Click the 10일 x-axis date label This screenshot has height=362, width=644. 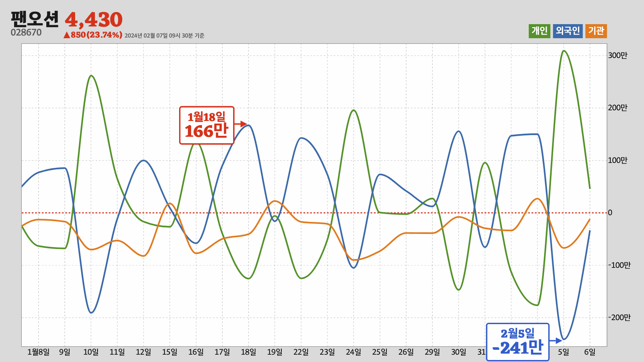coord(91,352)
